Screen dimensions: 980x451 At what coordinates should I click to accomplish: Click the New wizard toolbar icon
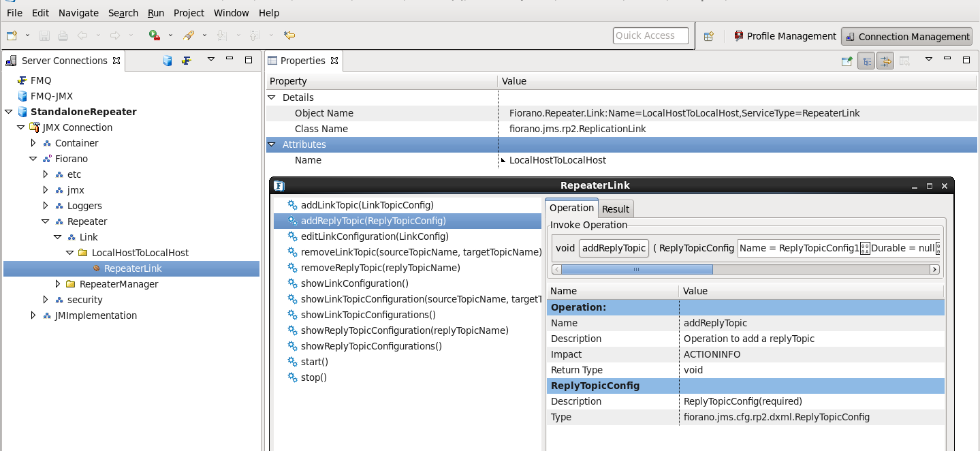click(x=12, y=35)
